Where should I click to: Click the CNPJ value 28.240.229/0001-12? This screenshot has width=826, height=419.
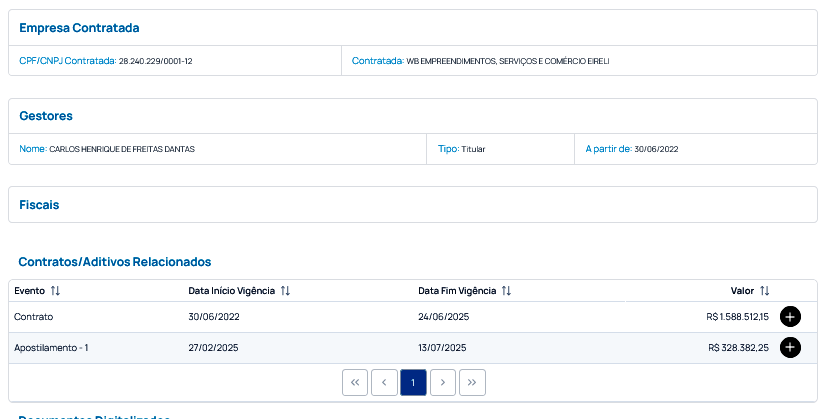click(x=155, y=61)
